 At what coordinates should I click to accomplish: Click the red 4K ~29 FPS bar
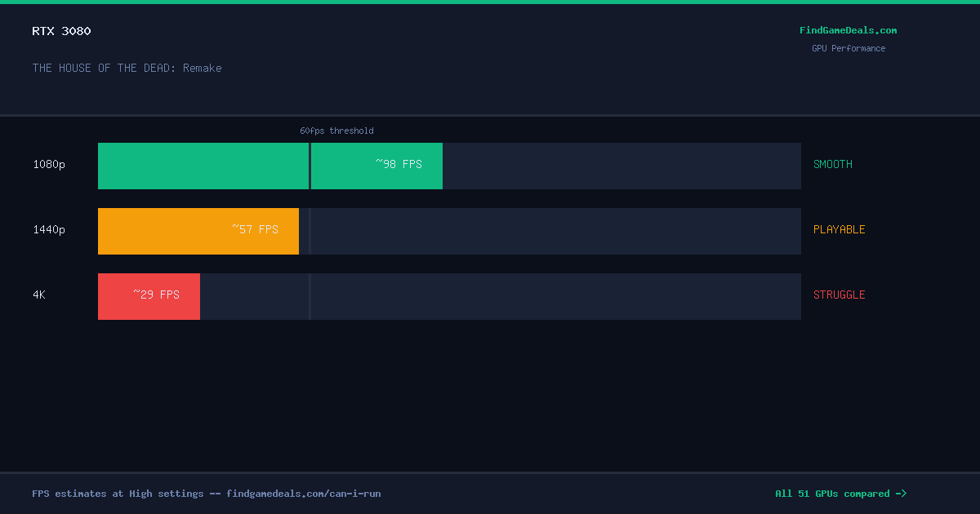(x=149, y=296)
